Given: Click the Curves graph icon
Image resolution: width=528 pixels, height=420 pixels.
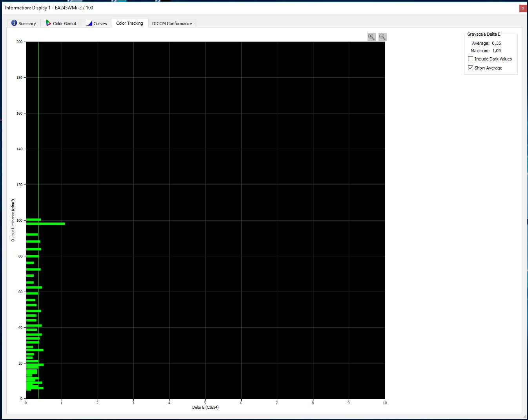Looking at the screenshot, I should 89,23.
